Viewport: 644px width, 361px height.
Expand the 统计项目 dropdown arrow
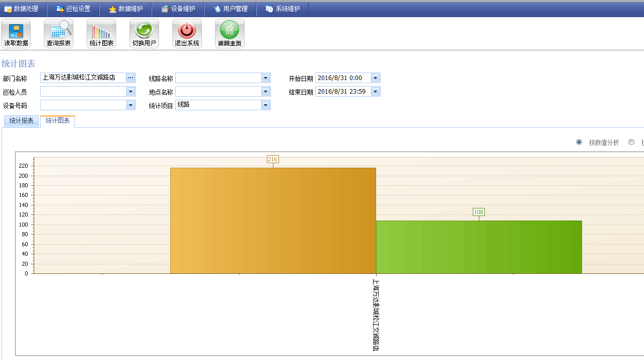(265, 105)
